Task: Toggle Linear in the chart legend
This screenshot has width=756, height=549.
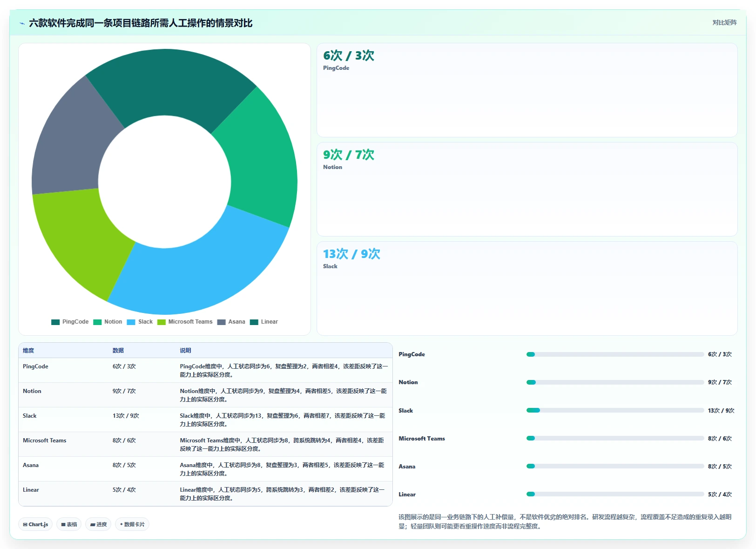Action: pyautogui.click(x=264, y=322)
